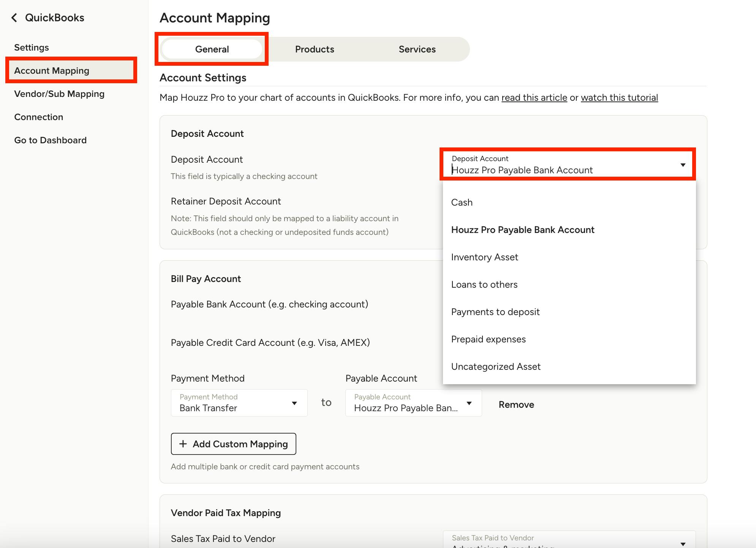This screenshot has width=756, height=548.
Task: Click the plus icon on Add Custom Mapping
Action: click(x=183, y=444)
